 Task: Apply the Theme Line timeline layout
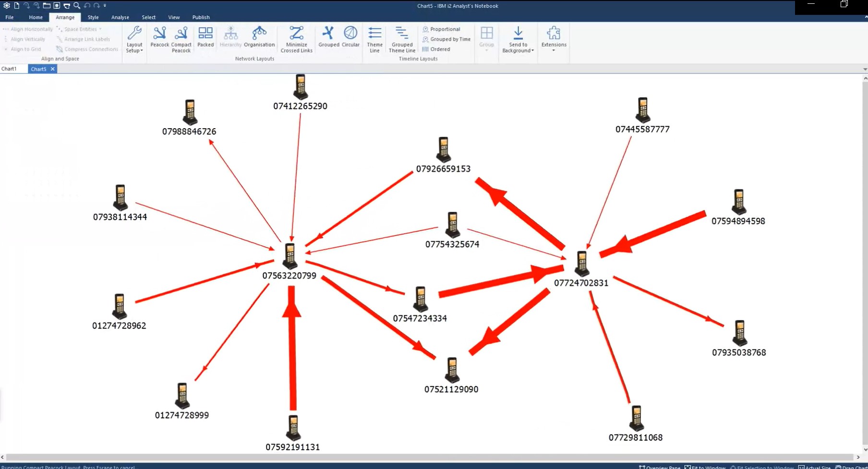point(374,38)
